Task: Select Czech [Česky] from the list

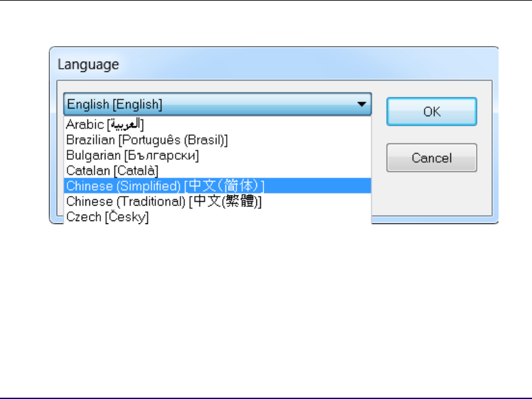Action: [107, 217]
